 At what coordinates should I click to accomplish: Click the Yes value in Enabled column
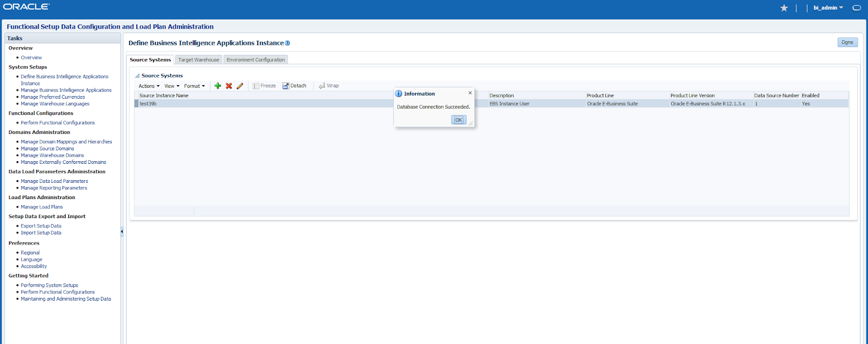pos(806,104)
